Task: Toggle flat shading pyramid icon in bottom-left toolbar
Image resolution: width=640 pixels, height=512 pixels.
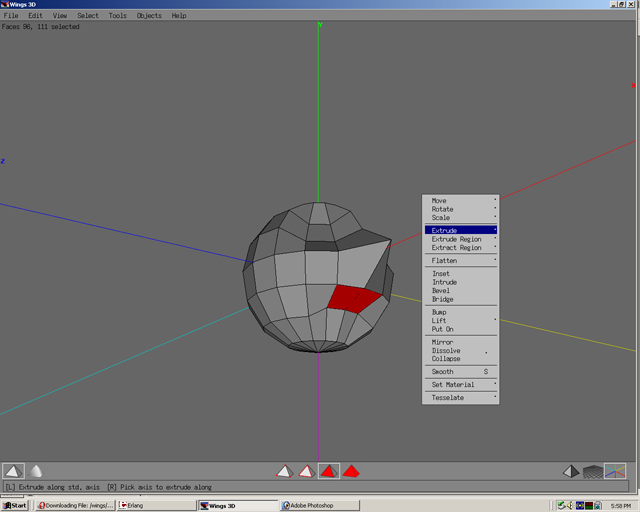Action: pyautogui.click(x=13, y=471)
